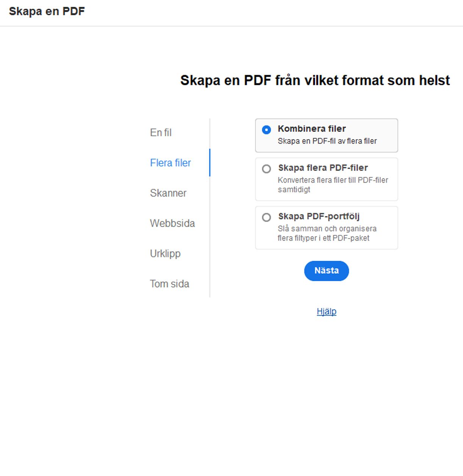Select the En fil option in sidebar
The width and height of the screenshot is (463, 476).
161,132
